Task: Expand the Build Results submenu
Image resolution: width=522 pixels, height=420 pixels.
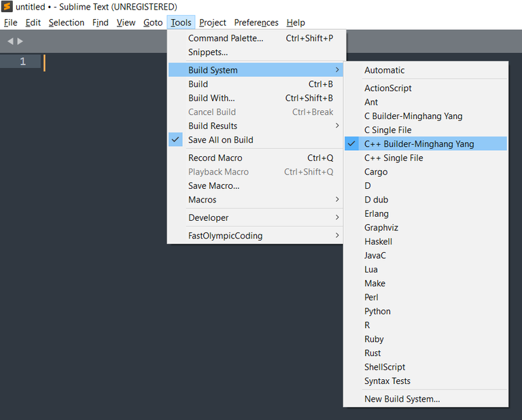Action: point(256,126)
